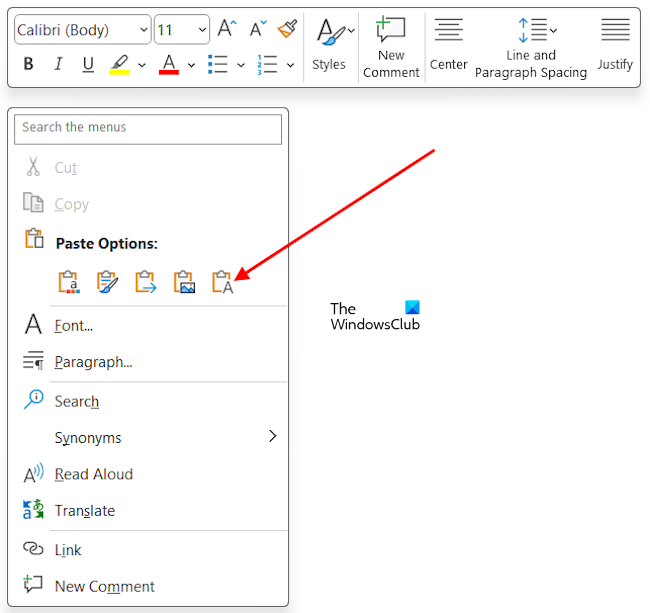
Task: Open Line and Paragraph Spacing options
Action: coord(531,48)
